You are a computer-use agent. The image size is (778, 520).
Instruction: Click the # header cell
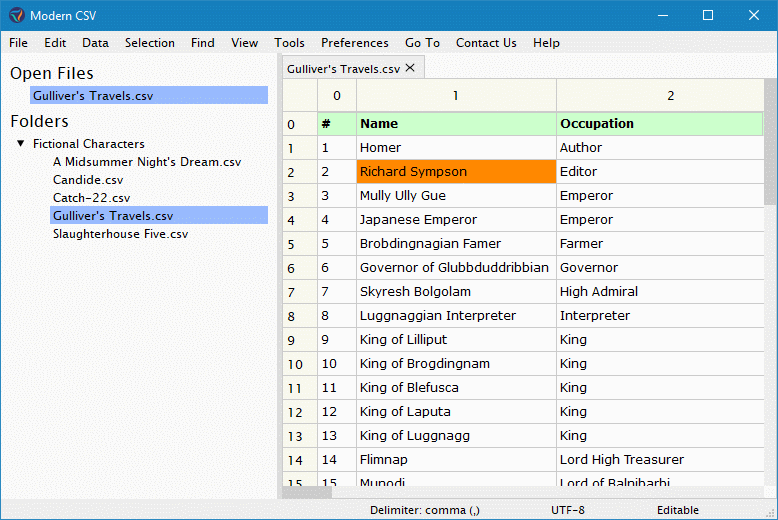pos(337,124)
